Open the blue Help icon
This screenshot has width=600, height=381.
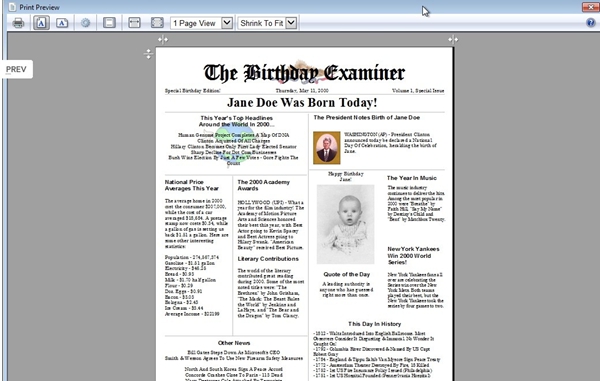[591, 23]
